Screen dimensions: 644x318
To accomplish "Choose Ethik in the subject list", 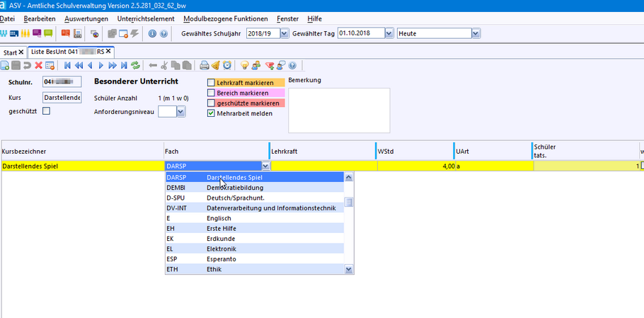I will click(x=214, y=269).
